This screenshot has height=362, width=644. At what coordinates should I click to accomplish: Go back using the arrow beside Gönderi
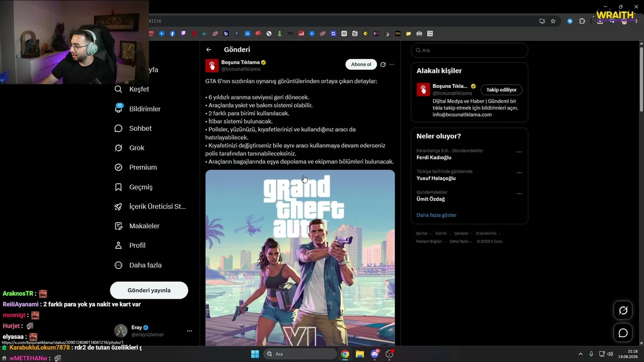coord(209,50)
